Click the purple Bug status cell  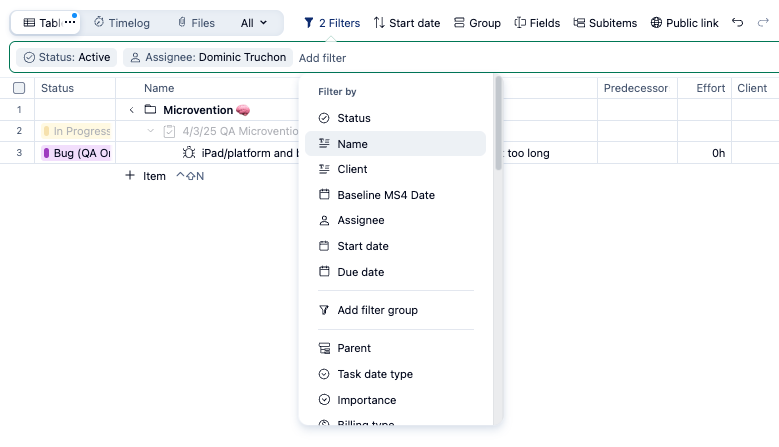pos(76,153)
